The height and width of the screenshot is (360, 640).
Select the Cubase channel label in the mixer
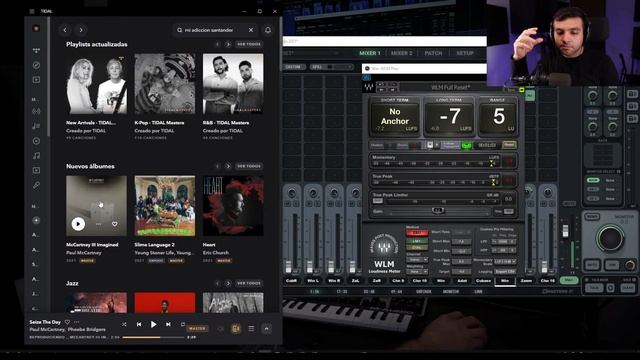[483, 280]
